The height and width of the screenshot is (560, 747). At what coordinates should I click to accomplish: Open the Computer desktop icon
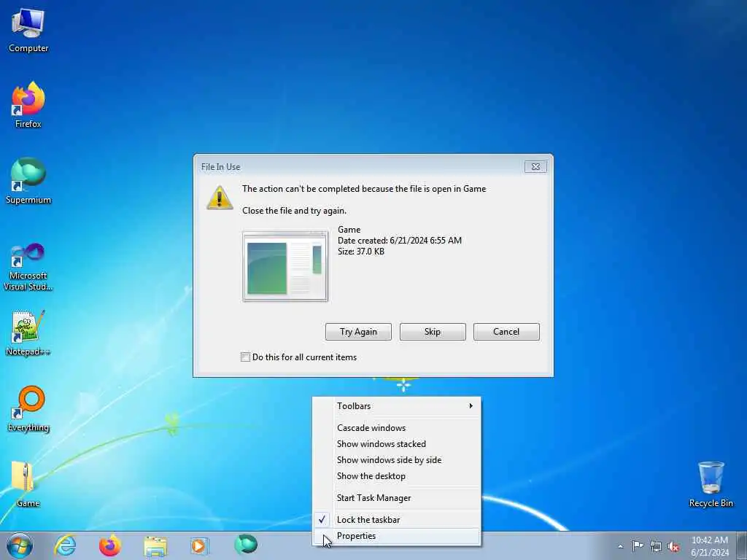(x=28, y=31)
